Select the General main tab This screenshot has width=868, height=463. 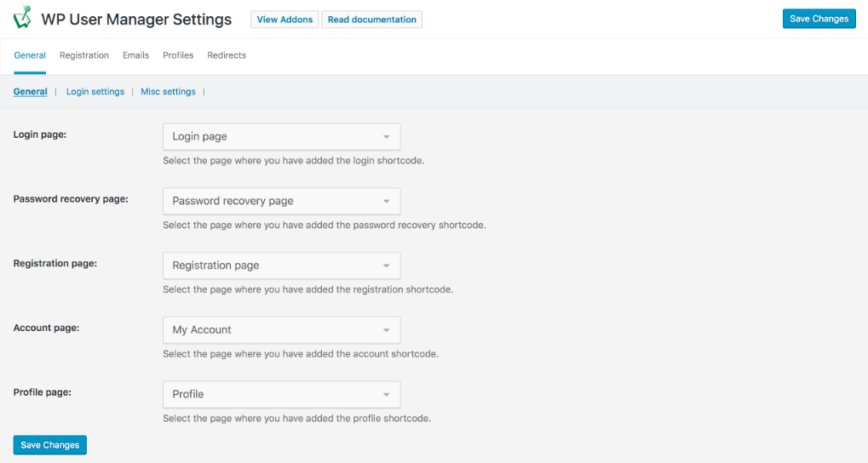click(30, 55)
